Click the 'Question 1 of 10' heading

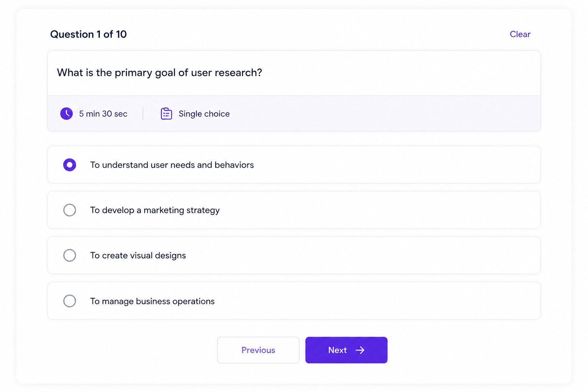pos(88,34)
